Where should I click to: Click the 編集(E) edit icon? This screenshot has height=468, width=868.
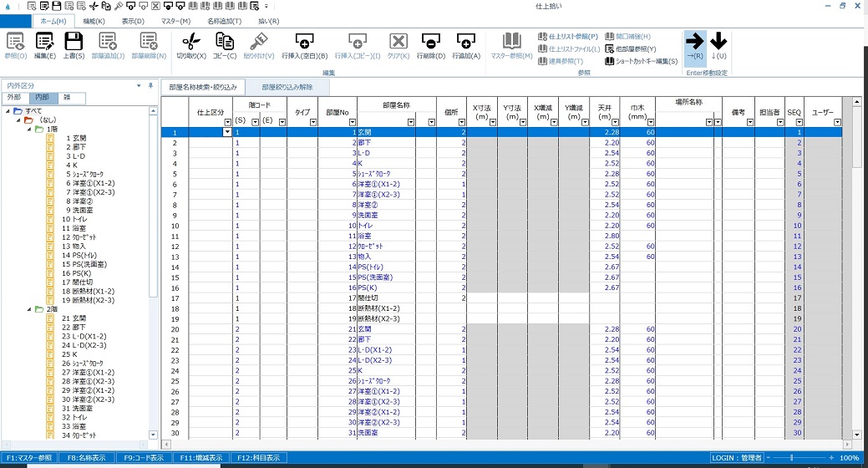(x=45, y=45)
